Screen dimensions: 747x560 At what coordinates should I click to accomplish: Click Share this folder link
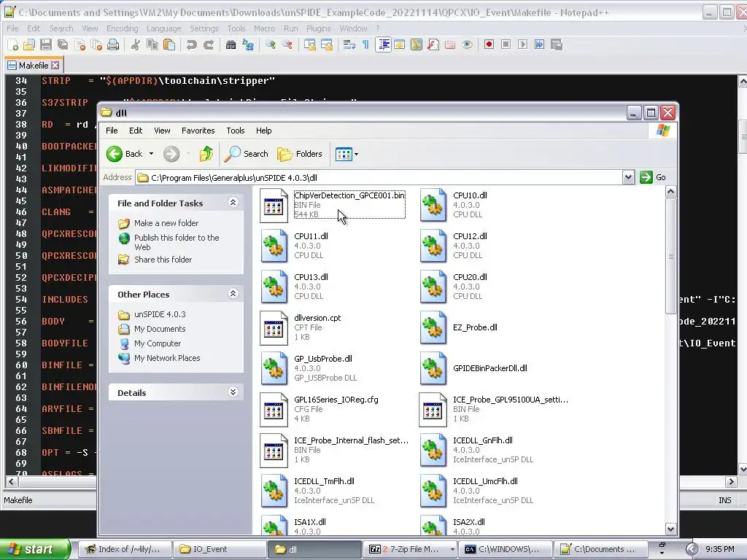(x=163, y=260)
